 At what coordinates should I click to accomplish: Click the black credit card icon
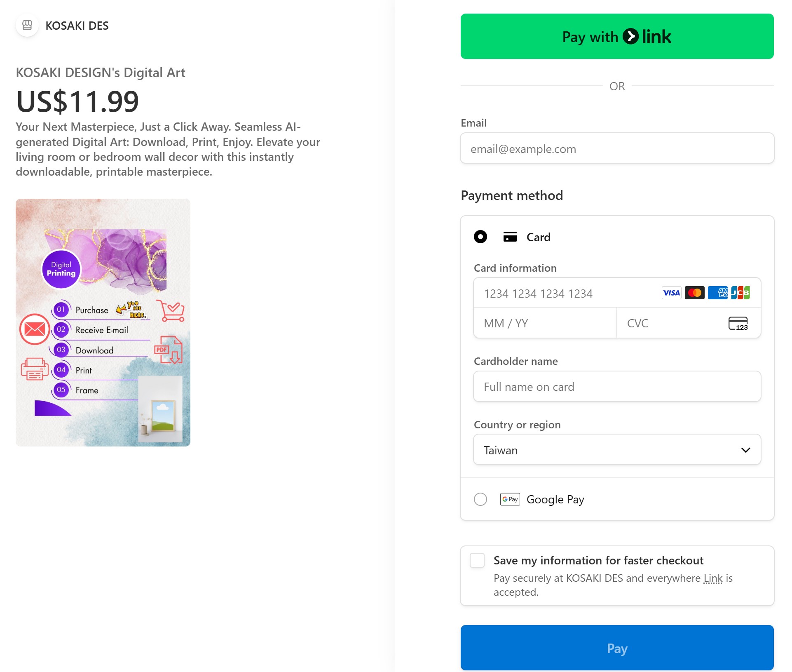510,237
